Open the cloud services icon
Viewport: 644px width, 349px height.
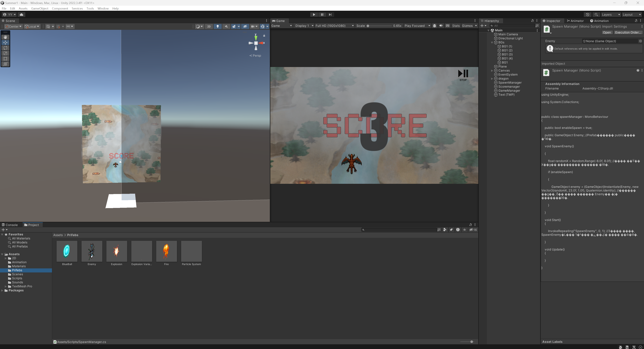21,14
